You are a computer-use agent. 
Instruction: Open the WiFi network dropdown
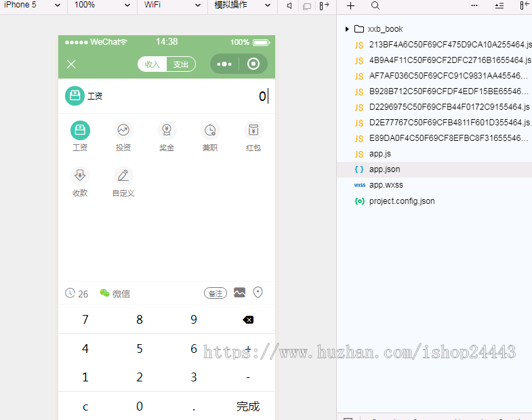(172, 5)
